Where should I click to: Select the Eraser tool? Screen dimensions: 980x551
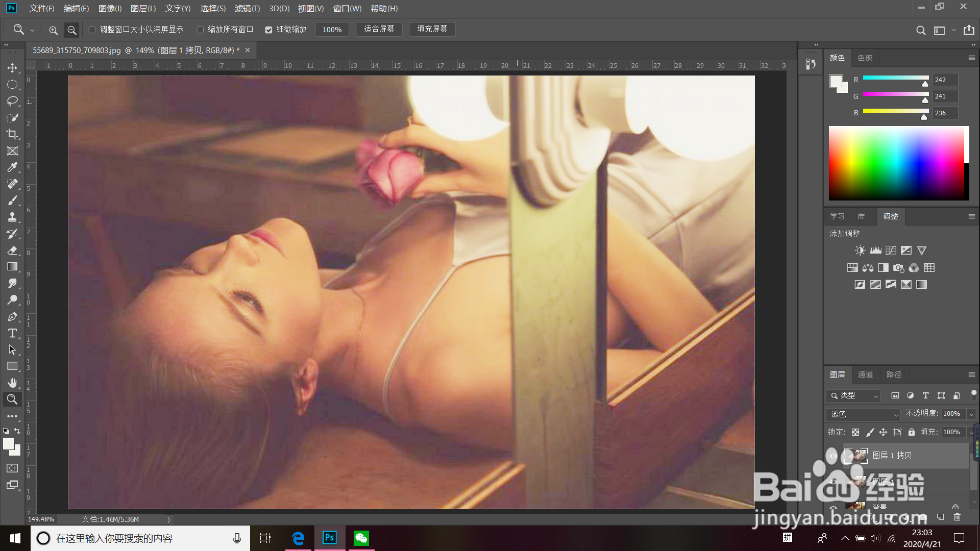point(12,251)
